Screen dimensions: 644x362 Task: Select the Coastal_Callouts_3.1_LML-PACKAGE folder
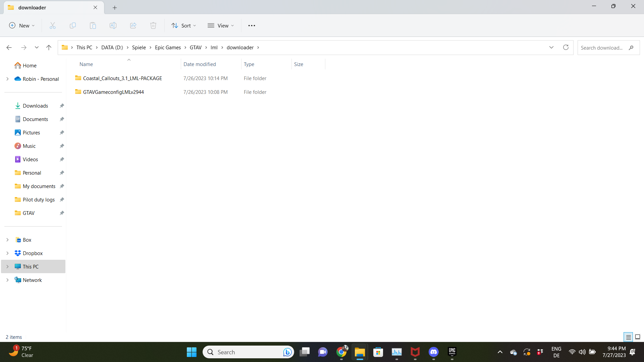pos(122,78)
